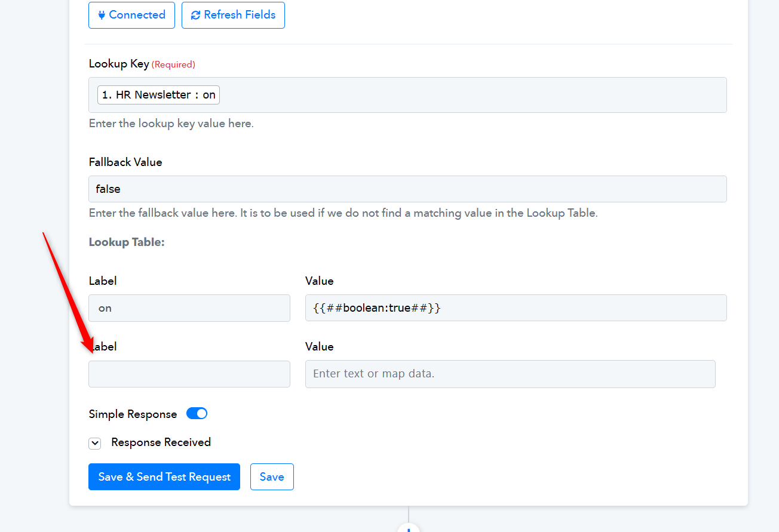The height and width of the screenshot is (532, 779).
Task: Click the Connected button text
Action: [137, 15]
